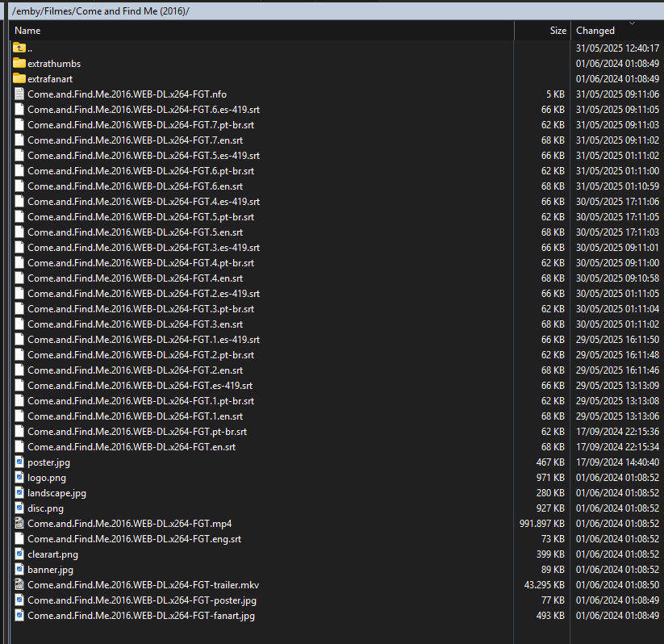Screen dimensions: 664x644
Task: Select file name FGT.3.pt-br.srt
Action: pyautogui.click(x=141, y=309)
